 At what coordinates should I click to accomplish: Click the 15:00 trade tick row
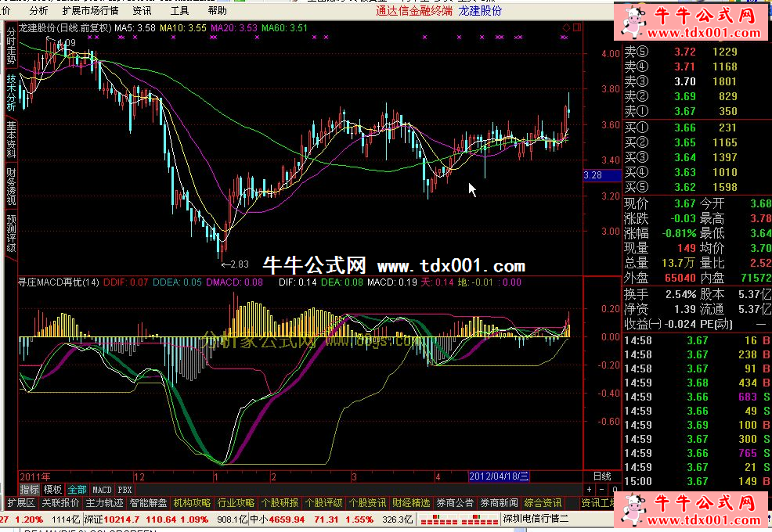[x=697, y=481]
